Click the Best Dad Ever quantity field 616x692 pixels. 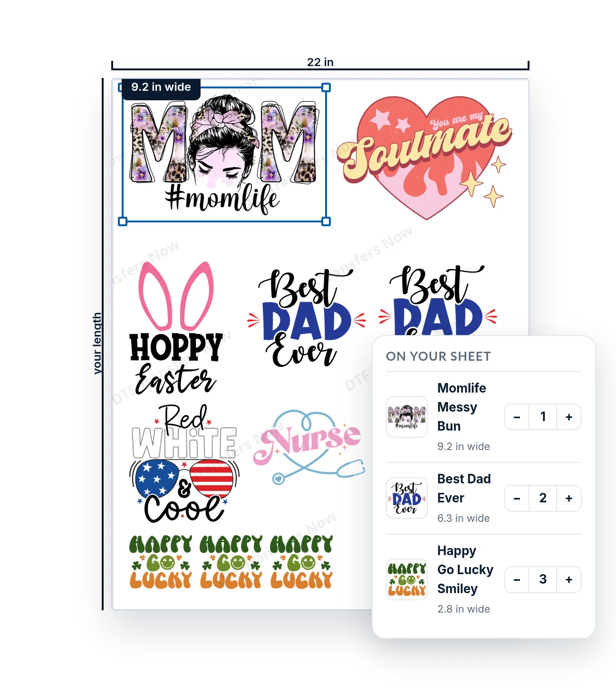pos(543,498)
